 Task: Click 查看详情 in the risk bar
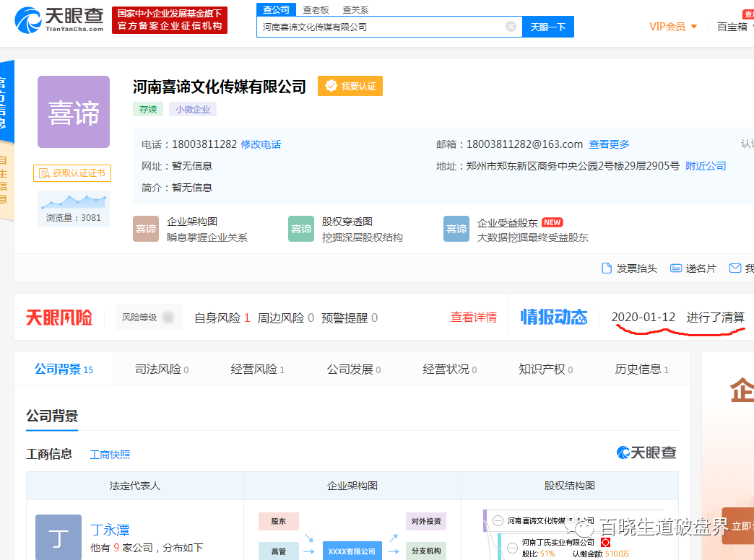473,318
